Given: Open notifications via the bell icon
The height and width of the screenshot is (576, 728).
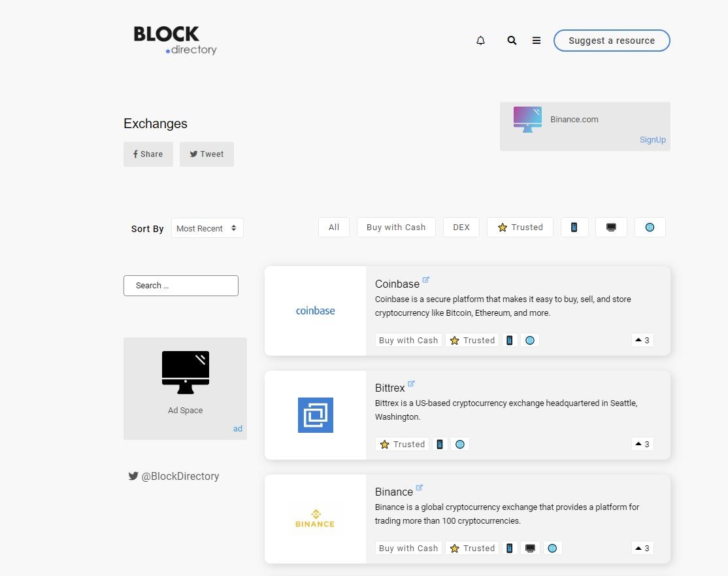Looking at the screenshot, I should (480, 40).
